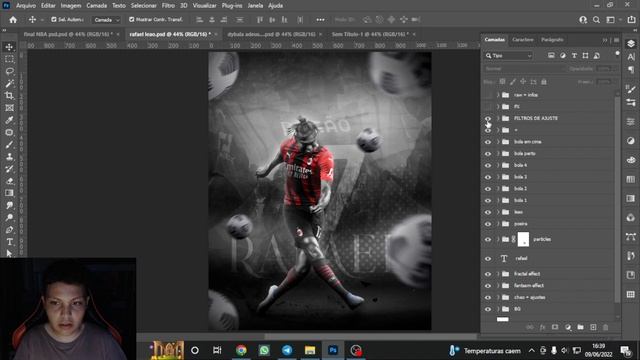Screen dimensions: 640x360
Task: Open the Arquivo menu
Action: click(x=26, y=6)
